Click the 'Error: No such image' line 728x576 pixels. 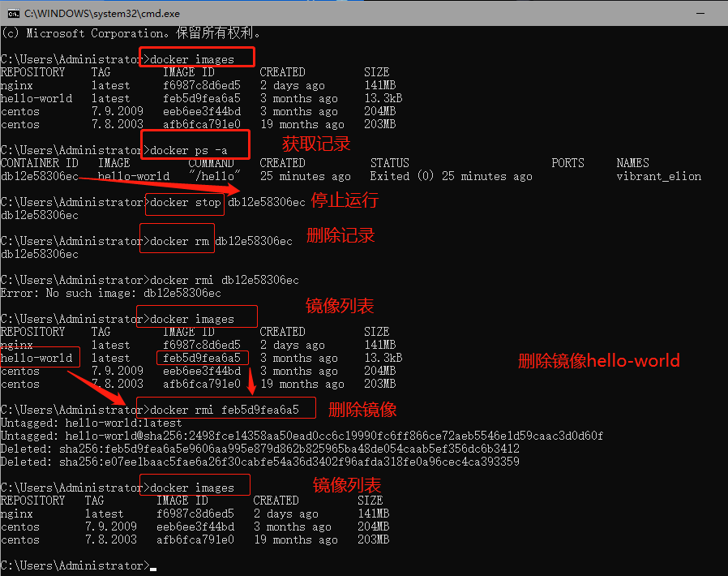(x=111, y=293)
